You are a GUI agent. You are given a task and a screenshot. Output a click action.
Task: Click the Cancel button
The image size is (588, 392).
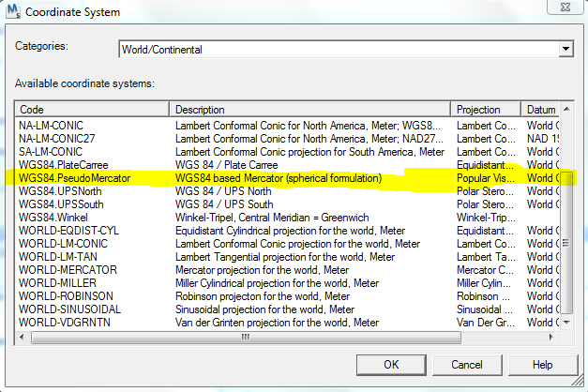click(467, 365)
